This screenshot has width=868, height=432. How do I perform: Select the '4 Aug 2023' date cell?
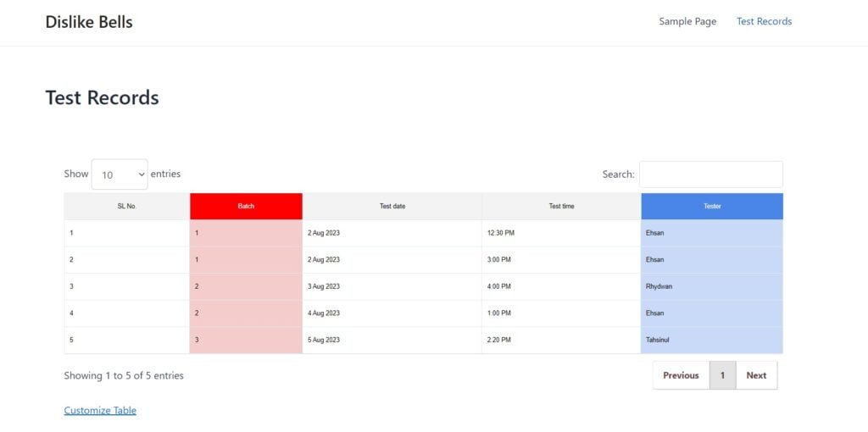tap(392, 313)
